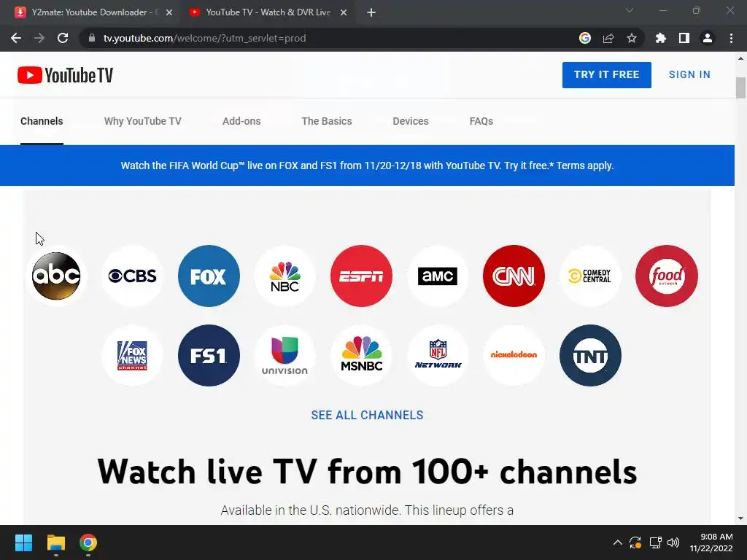This screenshot has width=747, height=560.
Task: Click the sync update tray icon
Action: click(635, 542)
